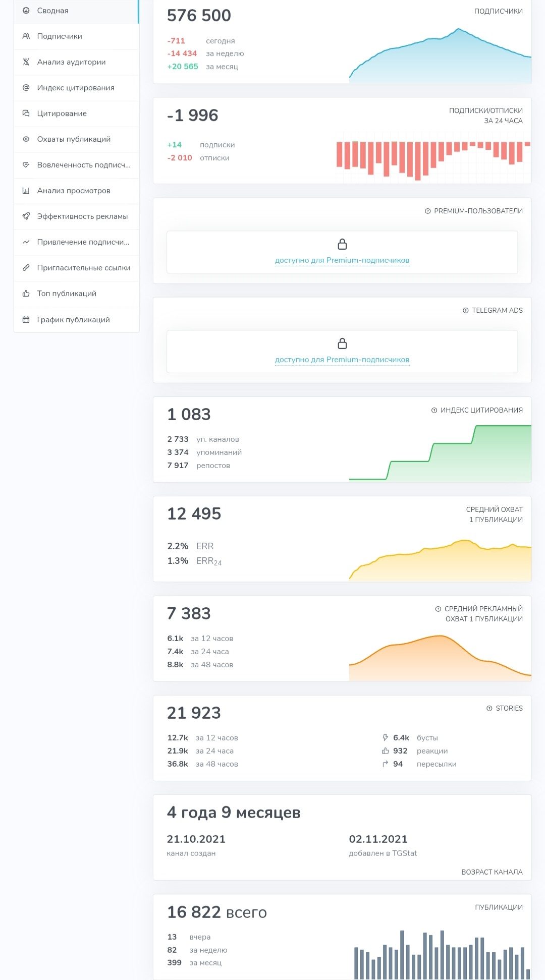Select Анализ просмотров in sidebar
545x980 pixels.
pos(76,191)
